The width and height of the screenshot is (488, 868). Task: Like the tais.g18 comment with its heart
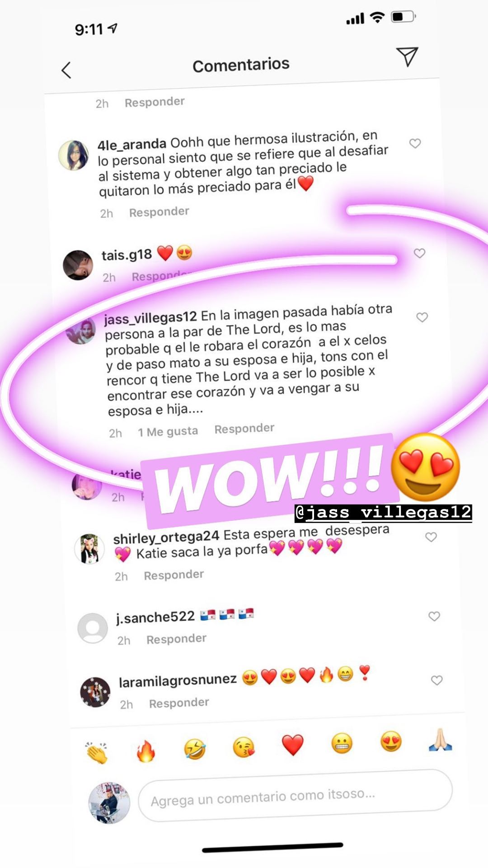coord(419,253)
